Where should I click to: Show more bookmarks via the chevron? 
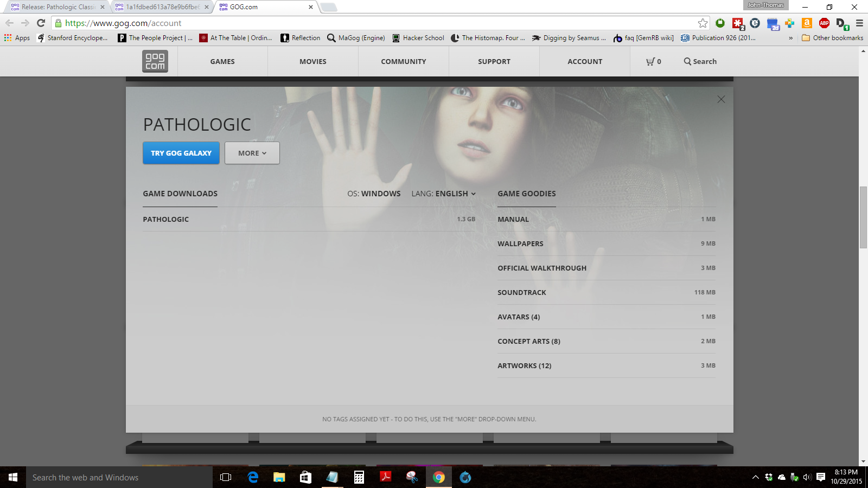coord(790,38)
